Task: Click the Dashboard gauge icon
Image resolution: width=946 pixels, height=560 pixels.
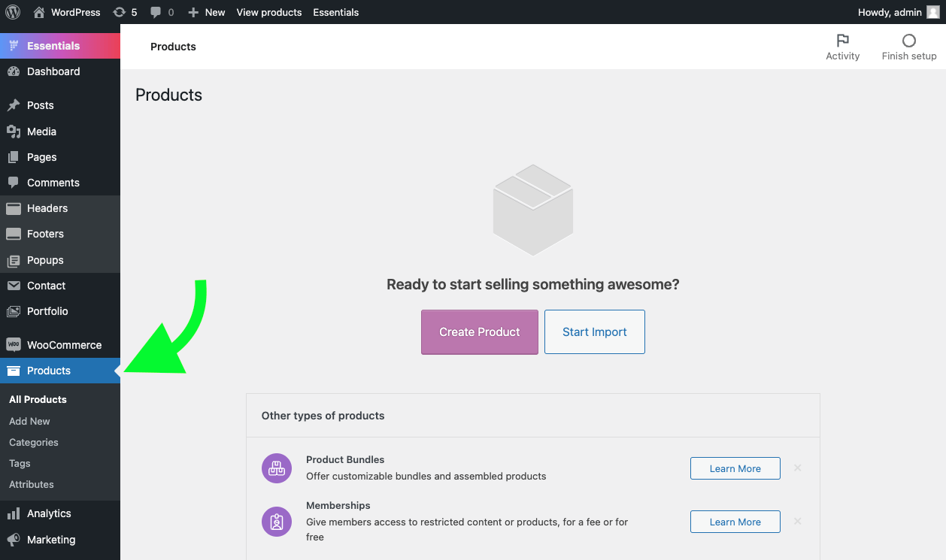Action: 14,71
